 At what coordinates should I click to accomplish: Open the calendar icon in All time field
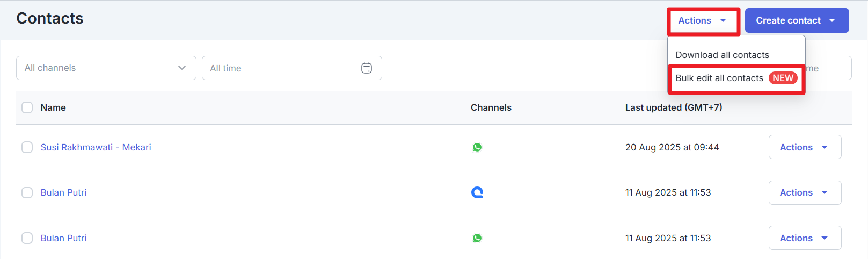point(367,68)
